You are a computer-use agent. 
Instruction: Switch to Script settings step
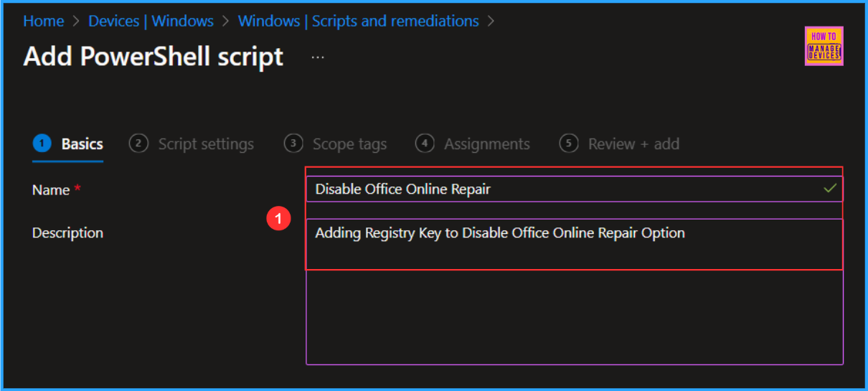(x=192, y=144)
